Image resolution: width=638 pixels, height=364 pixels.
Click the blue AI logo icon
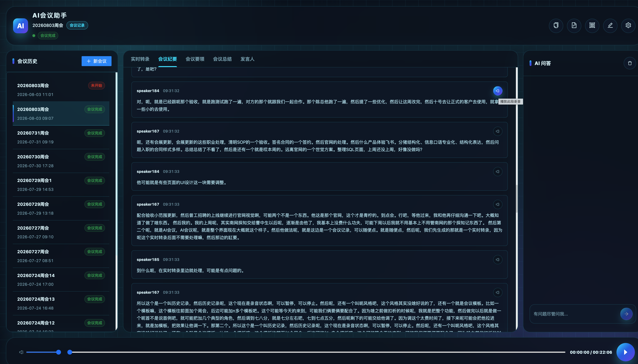click(21, 26)
